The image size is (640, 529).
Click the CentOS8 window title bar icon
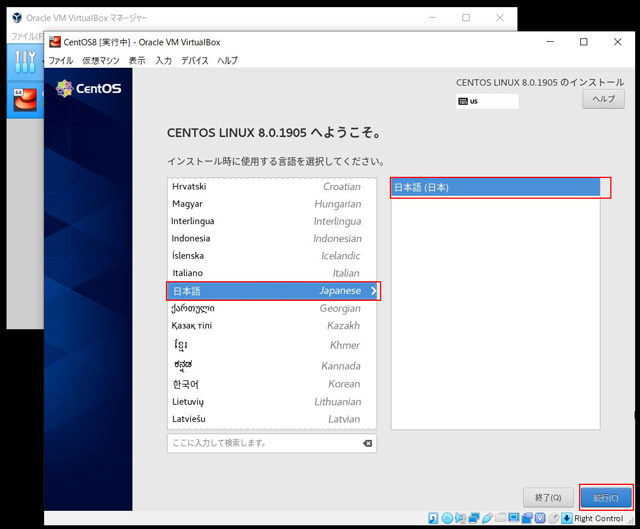[55, 42]
